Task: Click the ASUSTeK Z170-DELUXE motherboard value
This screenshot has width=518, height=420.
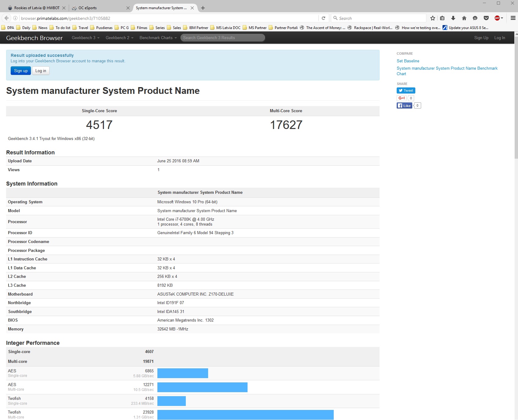Action: pos(195,294)
